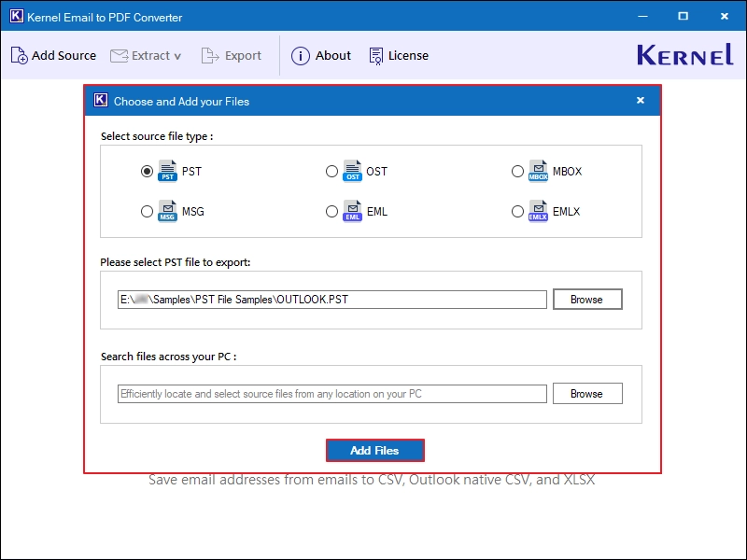Click the PST file type icon
The width and height of the screenshot is (747, 560).
click(167, 171)
